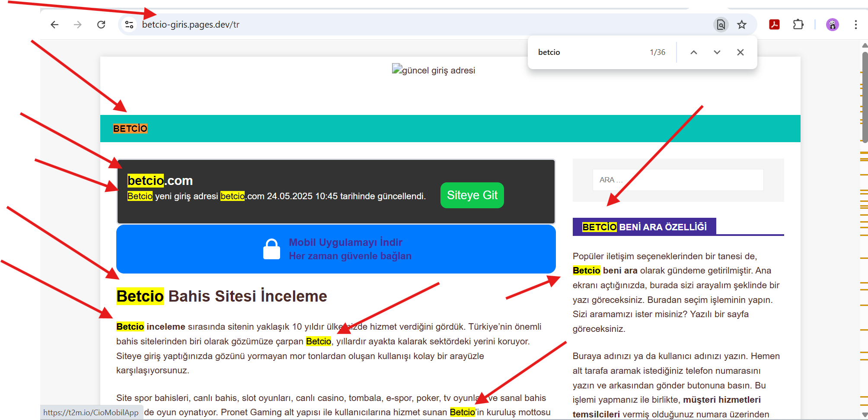
Task: Click the scrollbar down arrow
Action: click(x=865, y=415)
